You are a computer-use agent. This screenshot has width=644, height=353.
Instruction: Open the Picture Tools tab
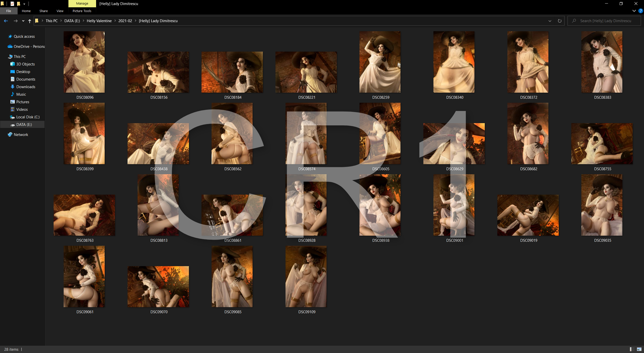[82, 11]
